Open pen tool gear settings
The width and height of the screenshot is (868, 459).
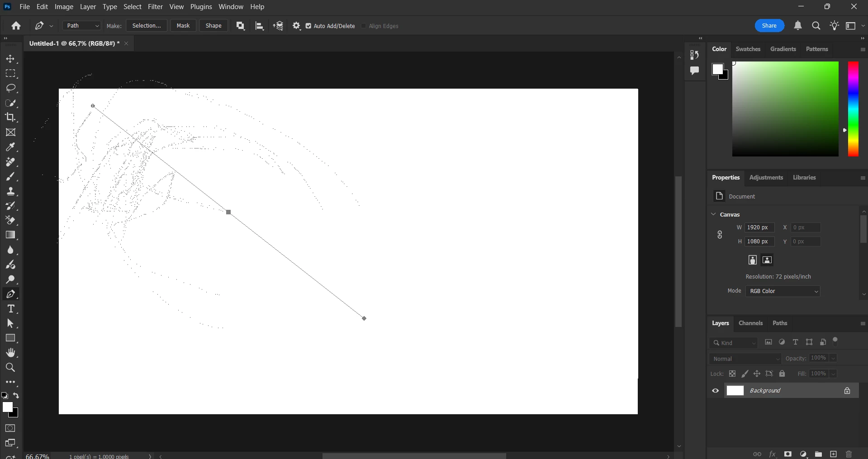pos(297,26)
